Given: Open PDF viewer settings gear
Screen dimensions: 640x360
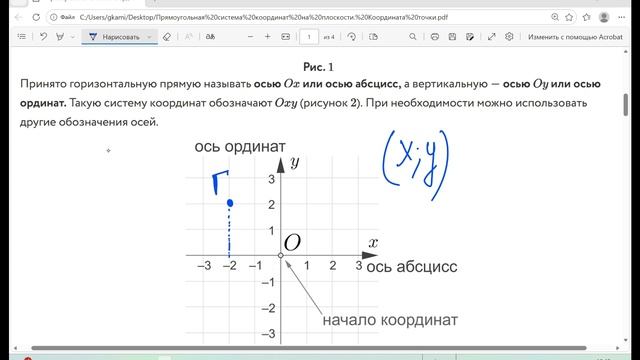Looking at the screenshot, I should tap(509, 37).
